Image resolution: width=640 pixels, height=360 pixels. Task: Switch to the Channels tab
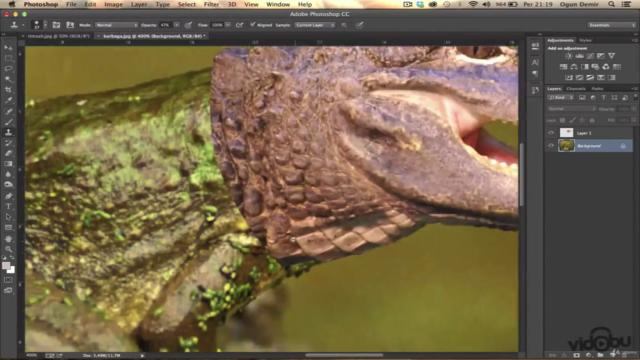point(576,89)
